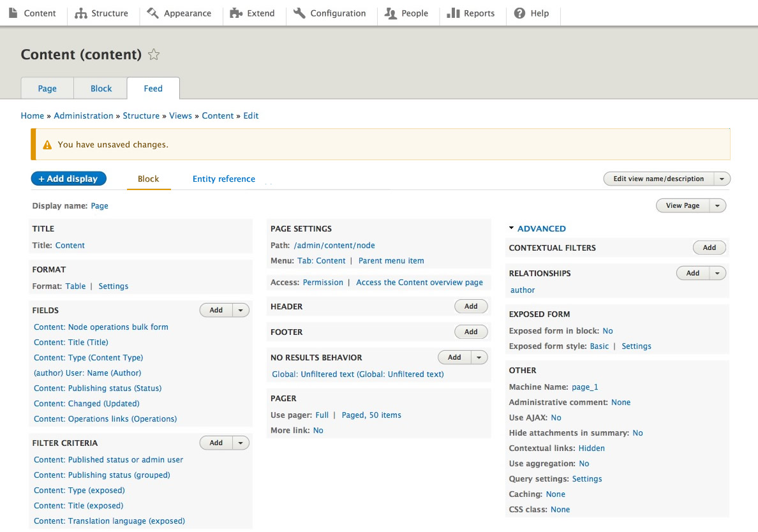Select the Entity reference display tab
This screenshot has width=758, height=532.
pyautogui.click(x=224, y=179)
